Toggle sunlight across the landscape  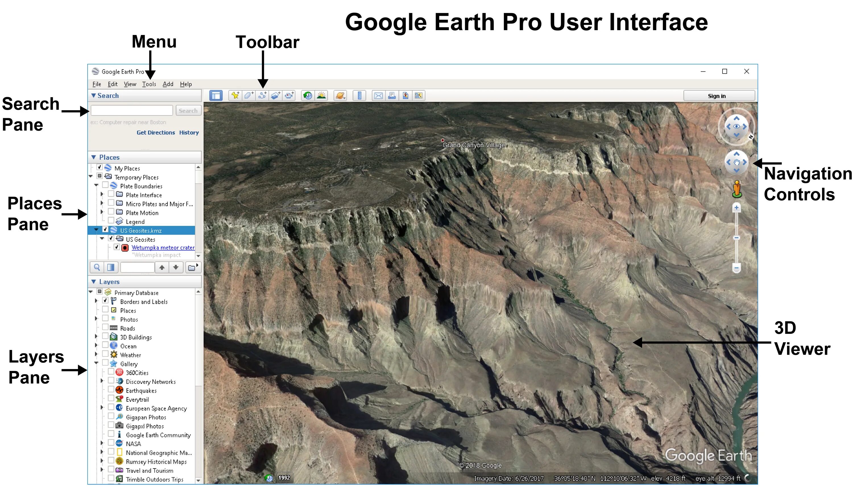click(x=321, y=96)
